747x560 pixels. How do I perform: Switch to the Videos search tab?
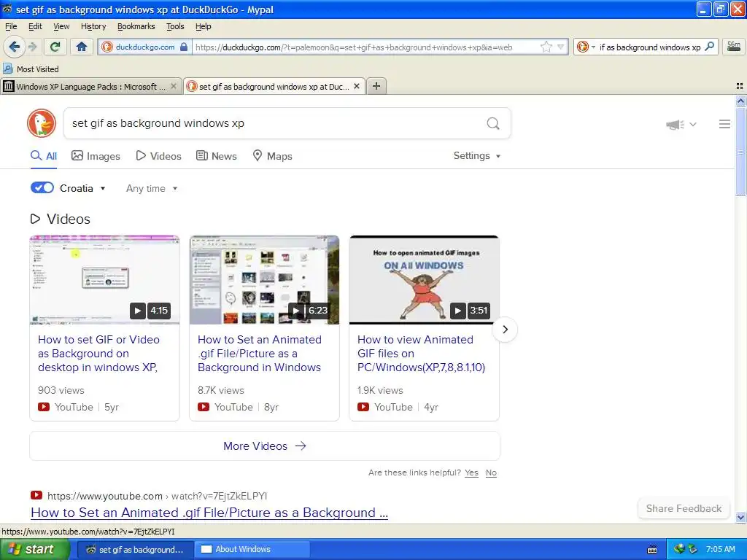click(x=158, y=156)
